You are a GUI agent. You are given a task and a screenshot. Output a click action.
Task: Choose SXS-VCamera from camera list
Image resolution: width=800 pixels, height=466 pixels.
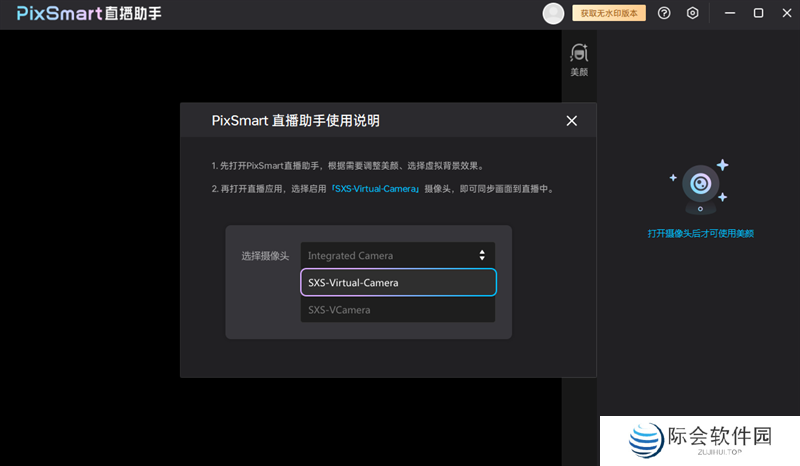tap(398, 310)
